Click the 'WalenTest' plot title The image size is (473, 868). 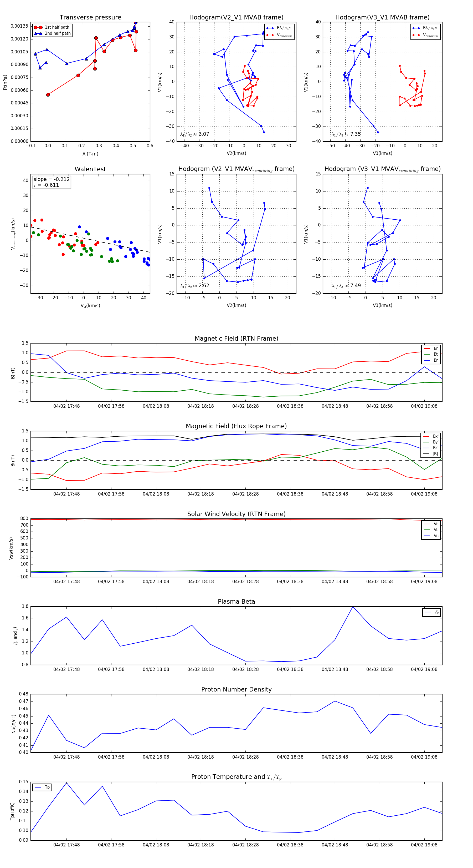90,169
